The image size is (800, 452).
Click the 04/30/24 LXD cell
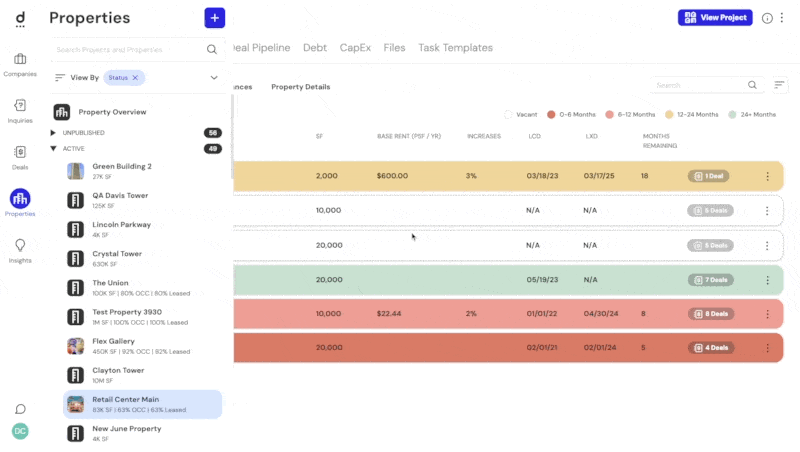(x=601, y=314)
